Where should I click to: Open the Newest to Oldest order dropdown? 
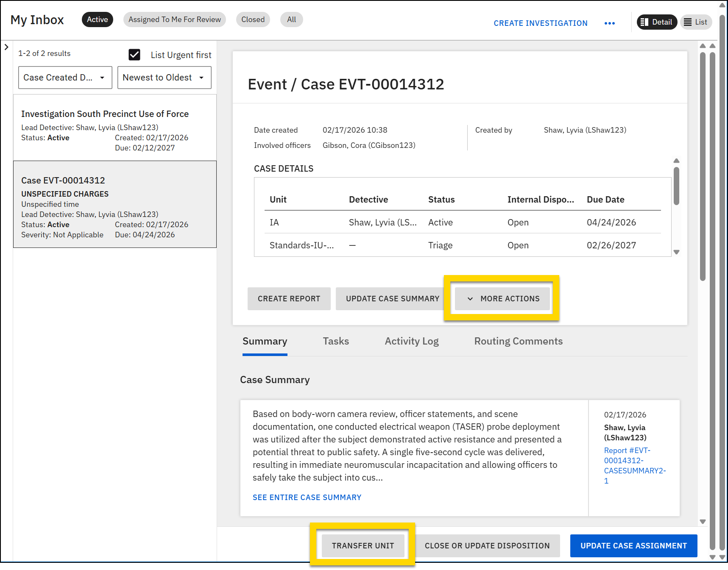164,77
